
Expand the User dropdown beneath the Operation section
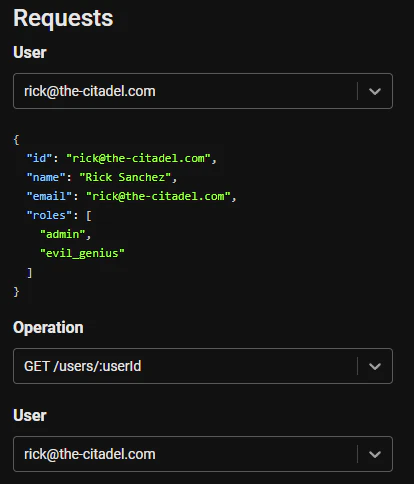click(x=203, y=454)
